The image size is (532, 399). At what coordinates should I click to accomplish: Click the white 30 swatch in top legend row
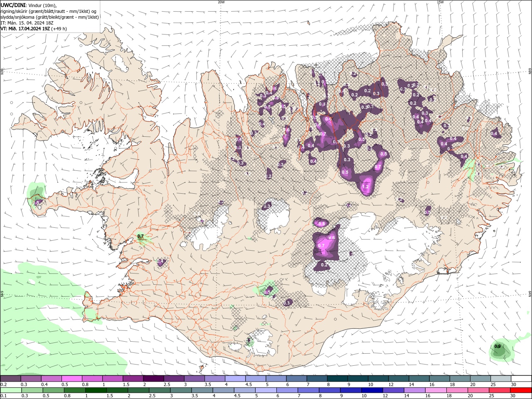[x=521, y=378]
